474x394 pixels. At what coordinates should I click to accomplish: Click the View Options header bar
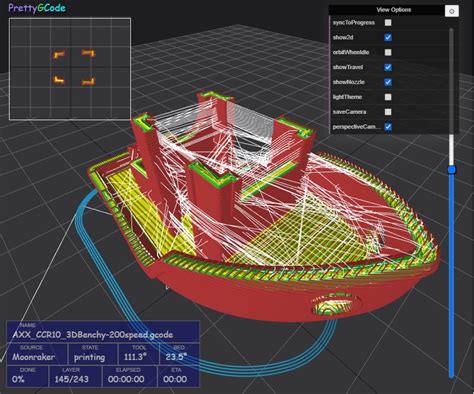[387, 10]
